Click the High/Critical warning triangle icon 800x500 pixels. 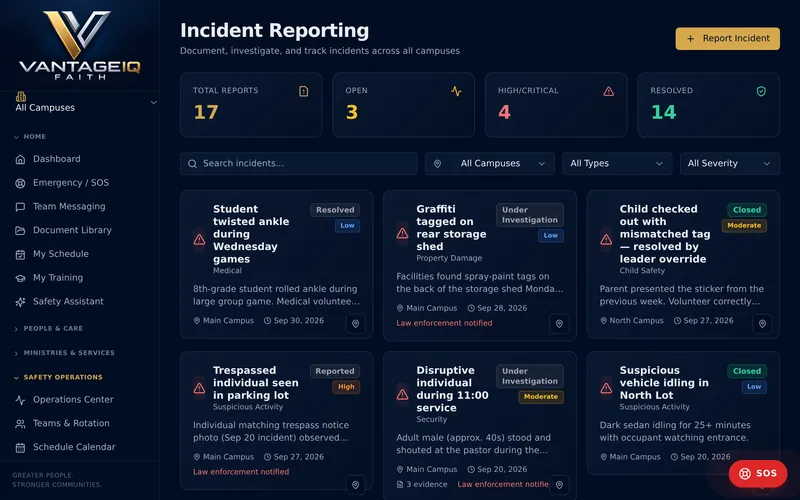(609, 91)
